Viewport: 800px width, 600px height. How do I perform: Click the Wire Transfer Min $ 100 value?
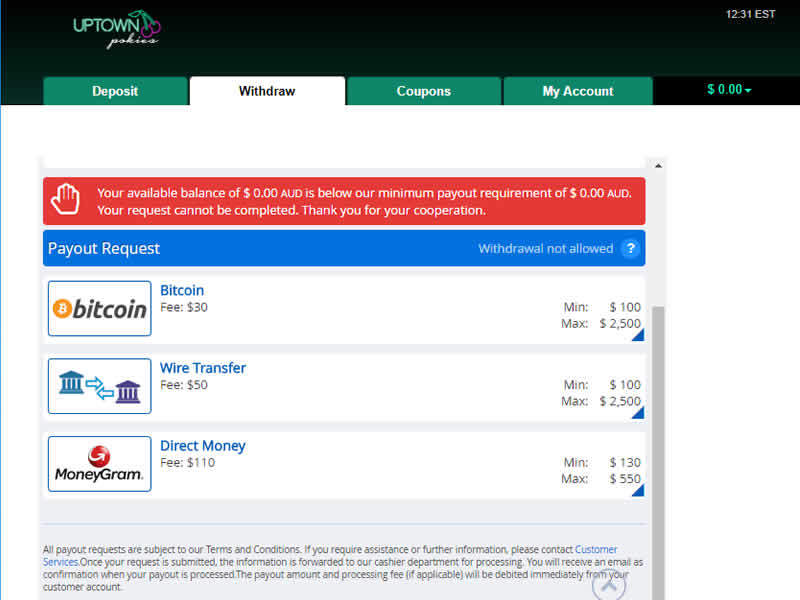click(625, 385)
